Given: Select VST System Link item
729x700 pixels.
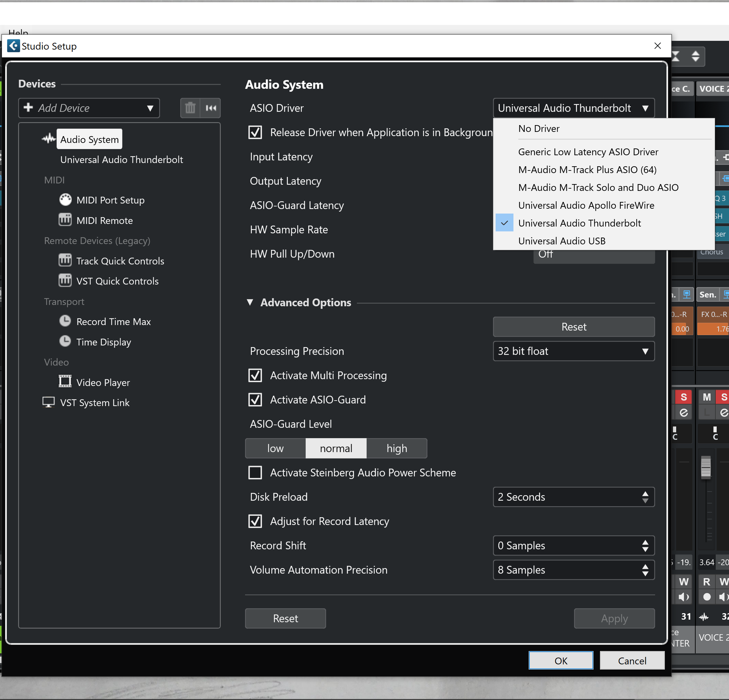Looking at the screenshot, I should (x=94, y=403).
